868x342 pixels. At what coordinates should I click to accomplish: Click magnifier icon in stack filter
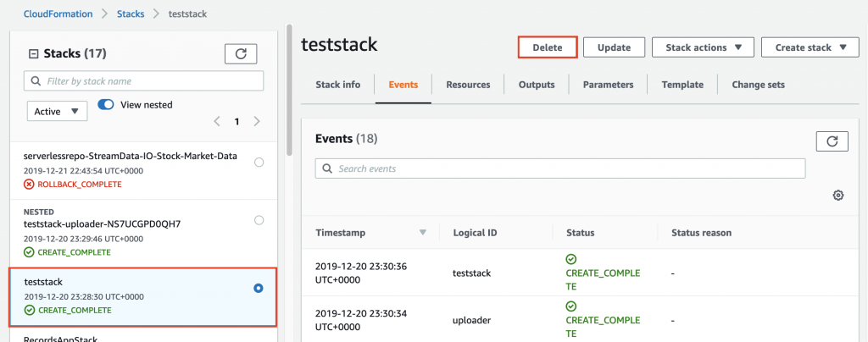36,81
